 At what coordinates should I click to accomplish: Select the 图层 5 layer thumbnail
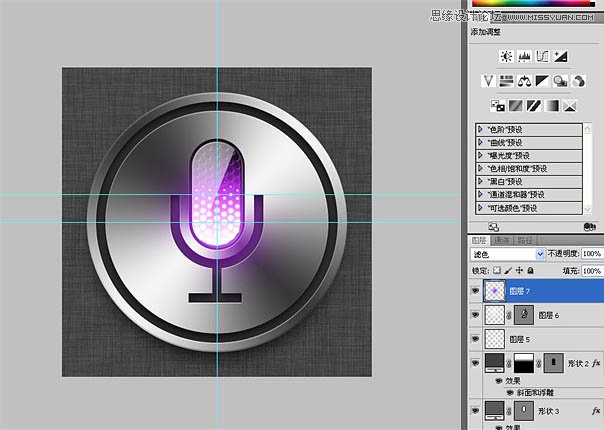point(495,339)
